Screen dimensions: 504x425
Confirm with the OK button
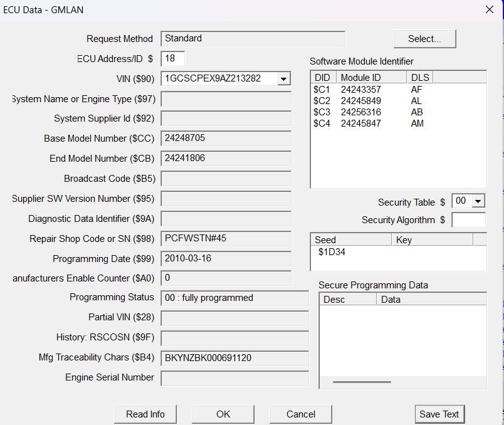[223, 414]
